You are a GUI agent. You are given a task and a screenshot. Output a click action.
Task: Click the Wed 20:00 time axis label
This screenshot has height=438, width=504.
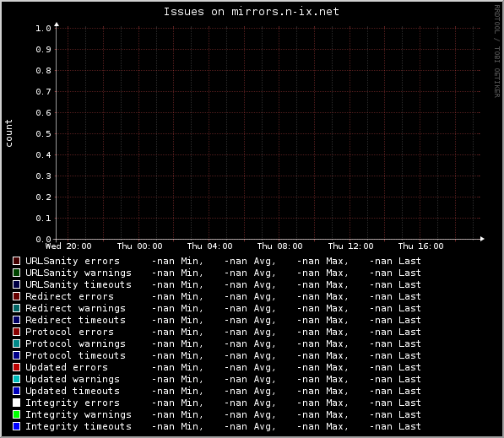point(68,246)
